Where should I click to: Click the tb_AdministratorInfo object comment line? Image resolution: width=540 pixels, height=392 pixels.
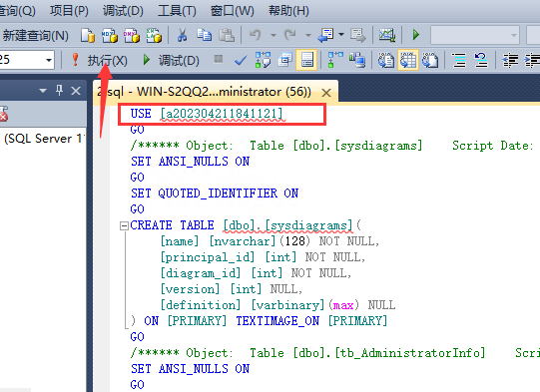(334, 353)
